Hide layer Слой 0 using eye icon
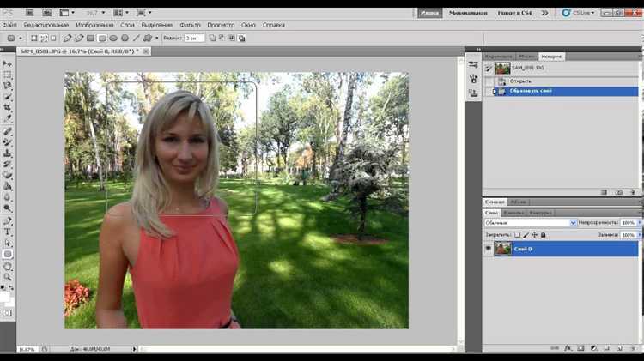 point(488,248)
